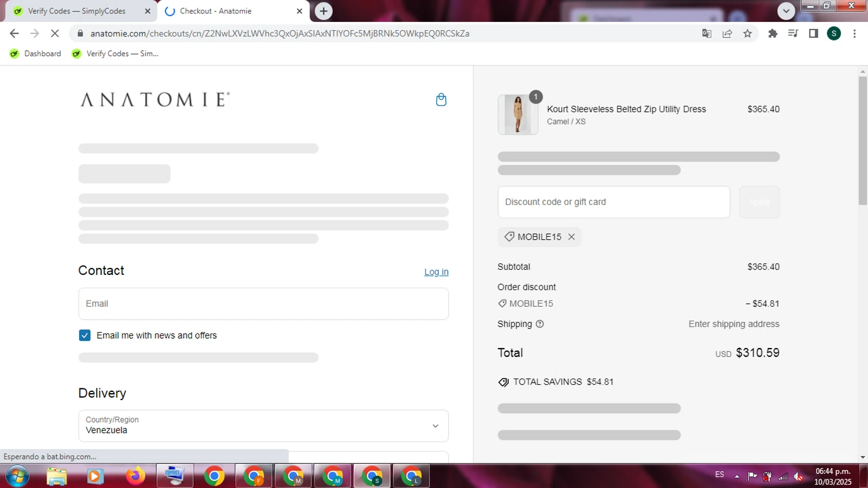This screenshot has width=868, height=488.
Task: Close the Checkout - Anatomie tab
Action: pyautogui.click(x=299, y=11)
